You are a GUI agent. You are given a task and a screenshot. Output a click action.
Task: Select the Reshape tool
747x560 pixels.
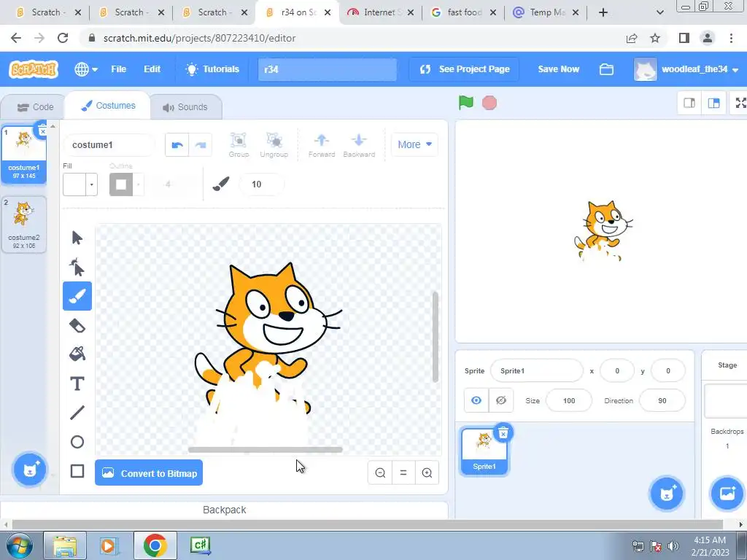pos(77,267)
